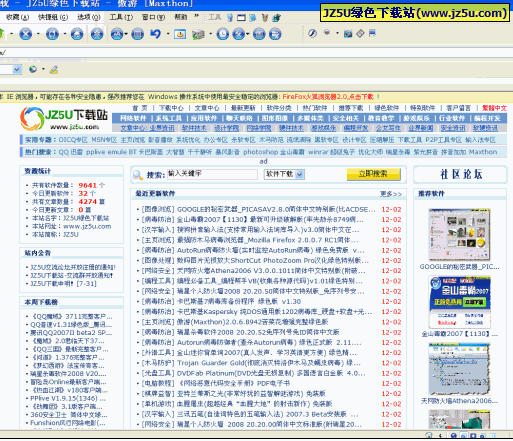513x441 pixels.
Task: Open the 工具(T) menu
Action: click(x=121, y=17)
